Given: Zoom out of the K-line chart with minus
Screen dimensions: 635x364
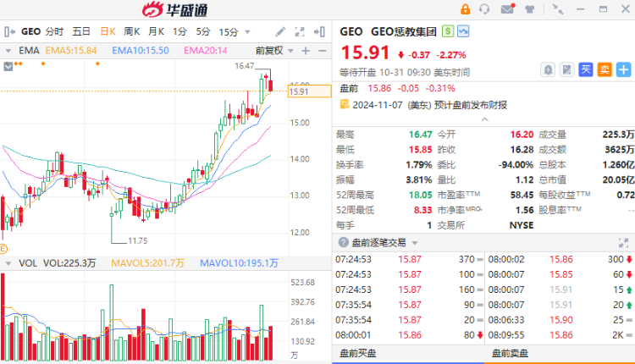Looking at the screenshot, I should click(323, 51).
